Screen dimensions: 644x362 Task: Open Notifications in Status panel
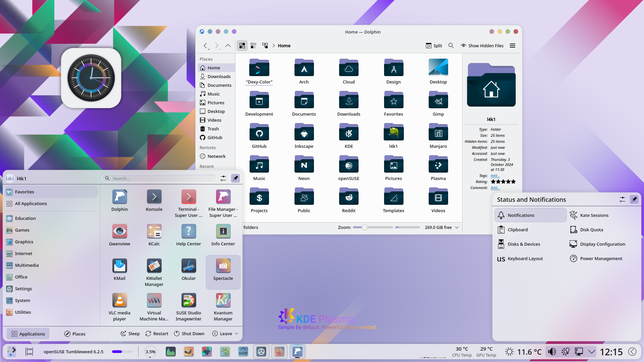click(531, 215)
